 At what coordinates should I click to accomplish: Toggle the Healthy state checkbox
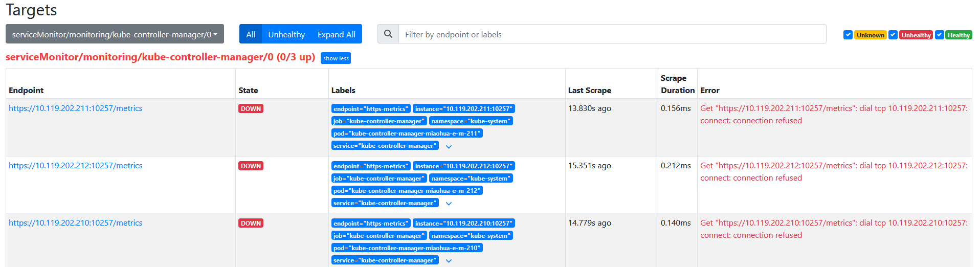tap(939, 35)
